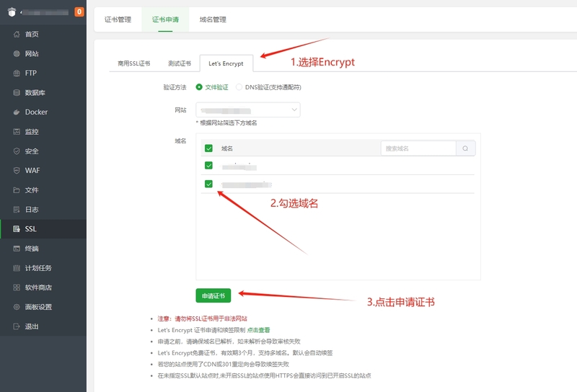
Task: Click the second blurred domain name text
Action: 246,184
